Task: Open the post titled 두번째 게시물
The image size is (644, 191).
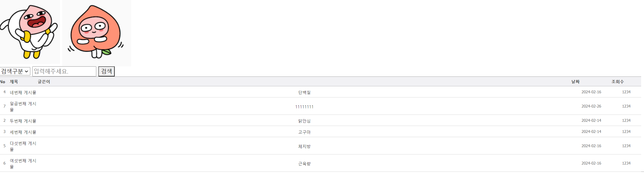Action: (x=23, y=121)
